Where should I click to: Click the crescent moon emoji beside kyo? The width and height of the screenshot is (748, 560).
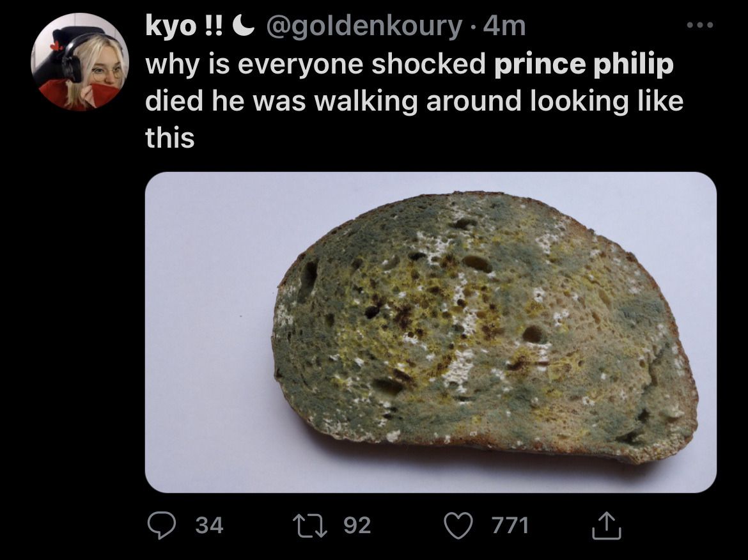pos(244,26)
